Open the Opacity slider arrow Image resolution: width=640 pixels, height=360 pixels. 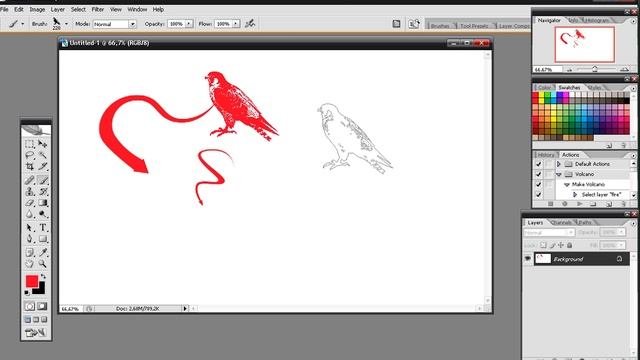[x=189, y=24]
